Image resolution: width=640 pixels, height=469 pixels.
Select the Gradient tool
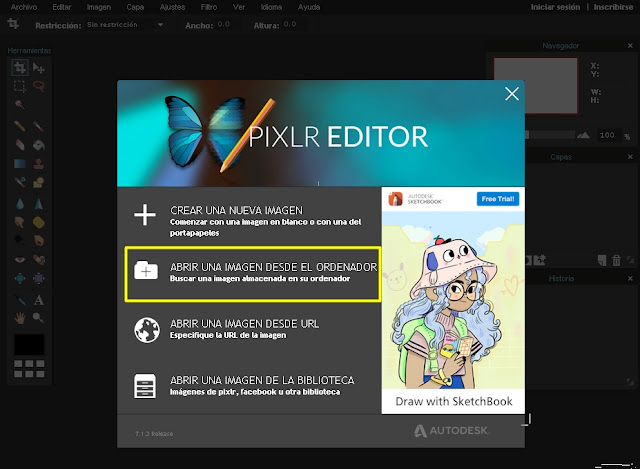[x=20, y=164]
